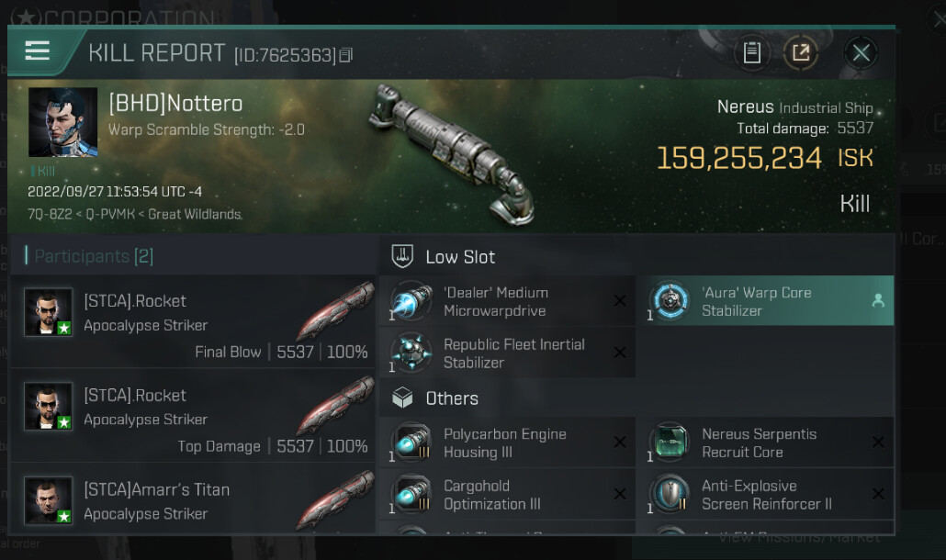The width and height of the screenshot is (946, 560).
Task: Select the Cargohold Optimization III rig
Action: (x=491, y=495)
